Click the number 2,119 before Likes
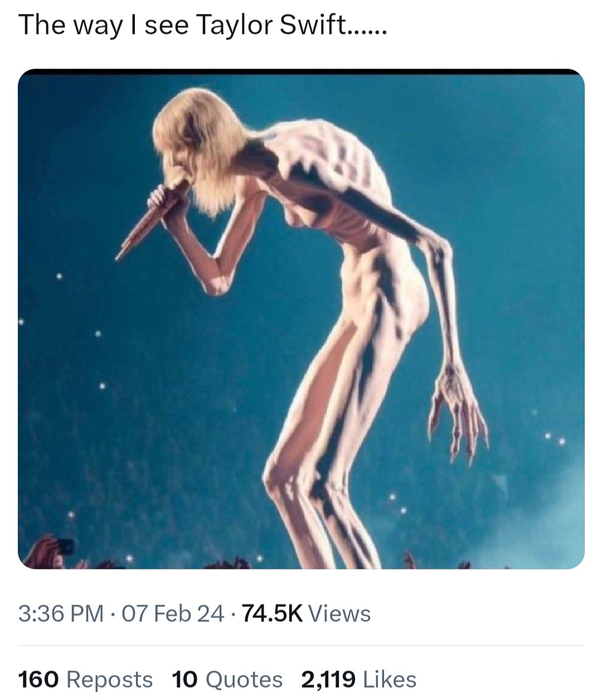 329,679
